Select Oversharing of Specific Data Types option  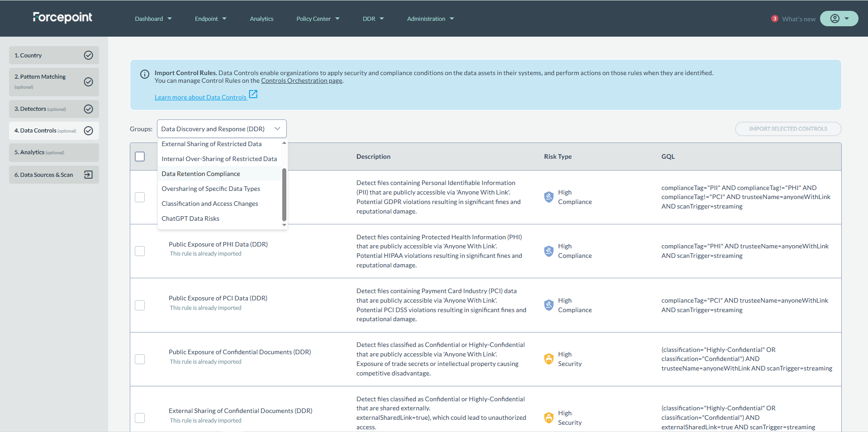pyautogui.click(x=219, y=189)
